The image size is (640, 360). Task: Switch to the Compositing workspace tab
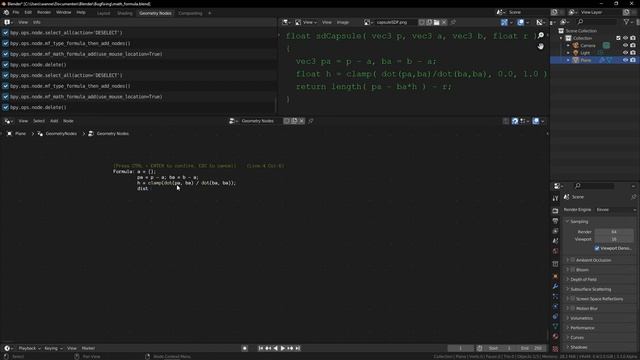pyautogui.click(x=190, y=13)
